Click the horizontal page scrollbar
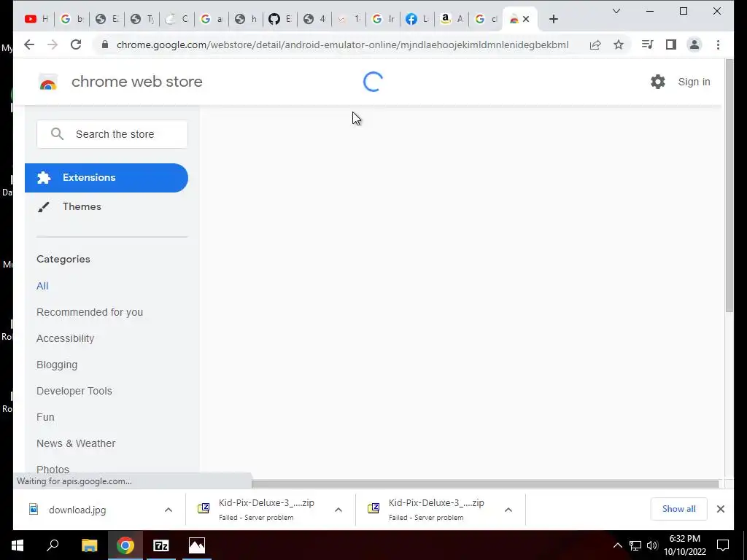 [484, 484]
